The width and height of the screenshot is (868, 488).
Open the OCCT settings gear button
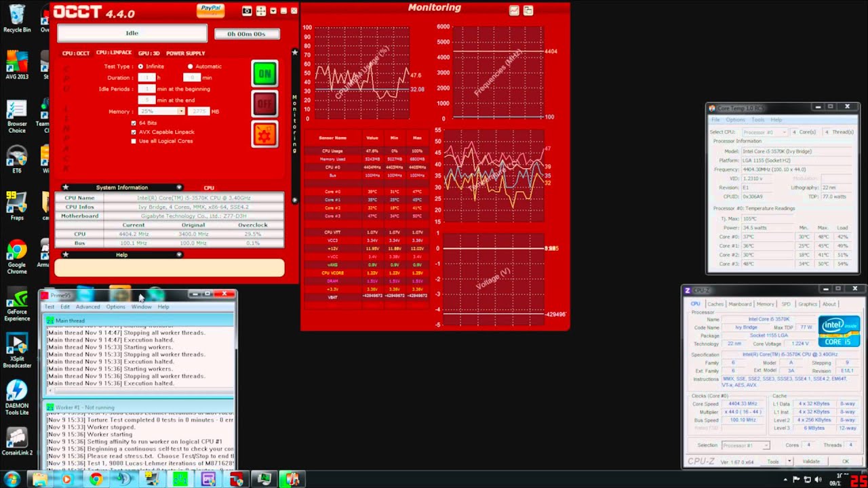coord(264,134)
